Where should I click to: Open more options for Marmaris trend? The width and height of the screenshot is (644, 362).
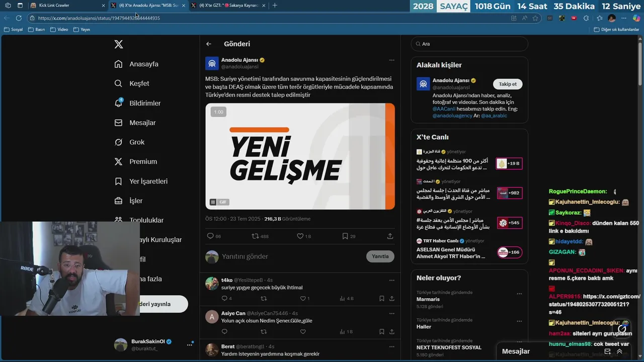[519, 294]
